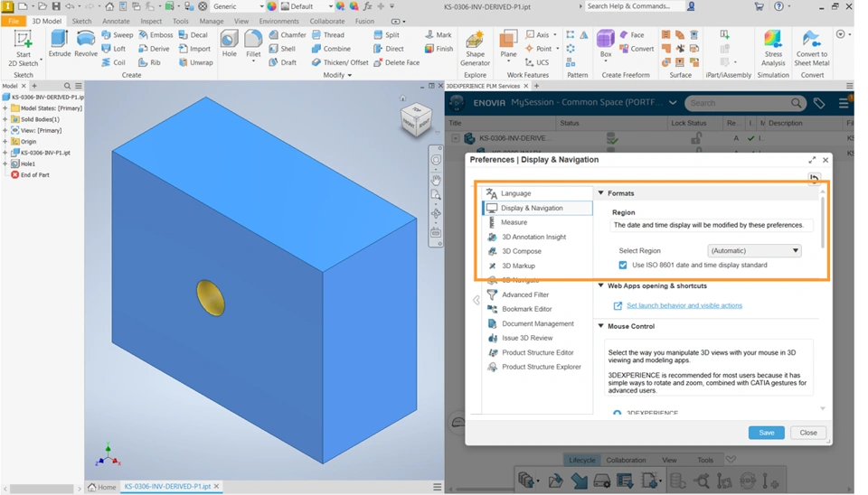Expand the Solid Bodies(1) tree node

click(x=5, y=119)
